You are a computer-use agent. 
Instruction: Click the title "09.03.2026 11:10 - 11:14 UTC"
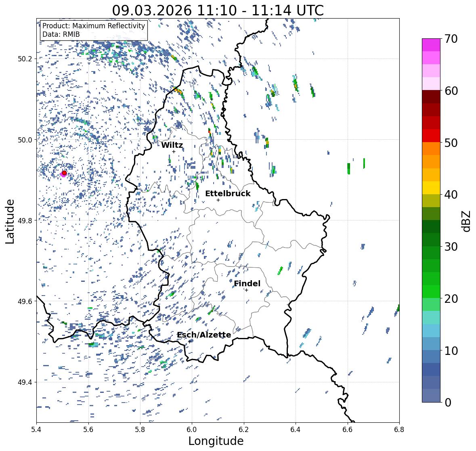point(218,10)
